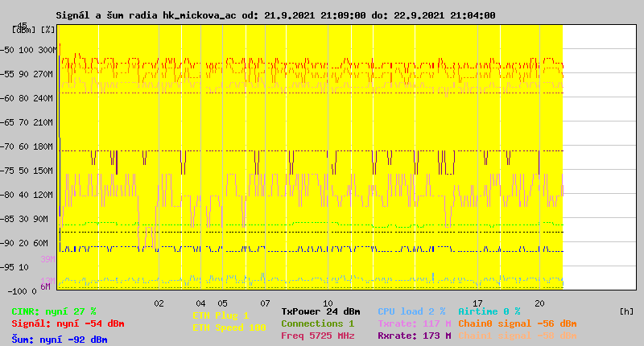The image size is (644, 346).
Task: Select the TxPower 24 dBm label
Action: tap(320, 311)
